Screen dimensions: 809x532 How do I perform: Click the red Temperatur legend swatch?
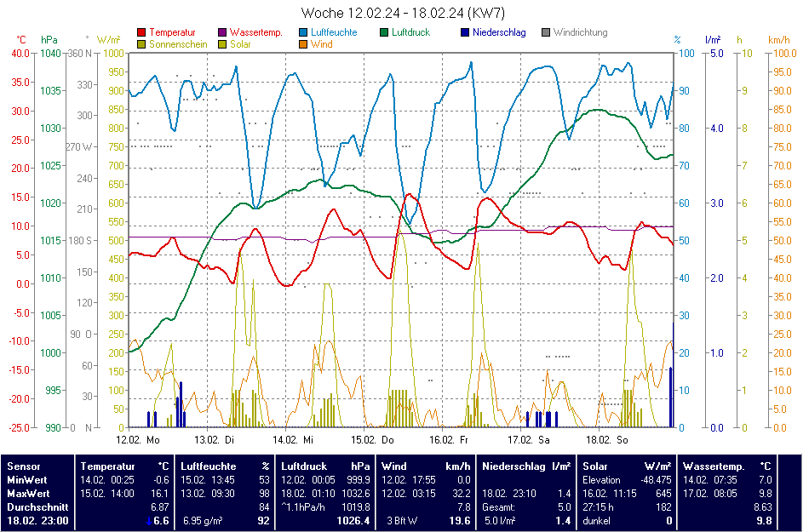click(x=141, y=32)
